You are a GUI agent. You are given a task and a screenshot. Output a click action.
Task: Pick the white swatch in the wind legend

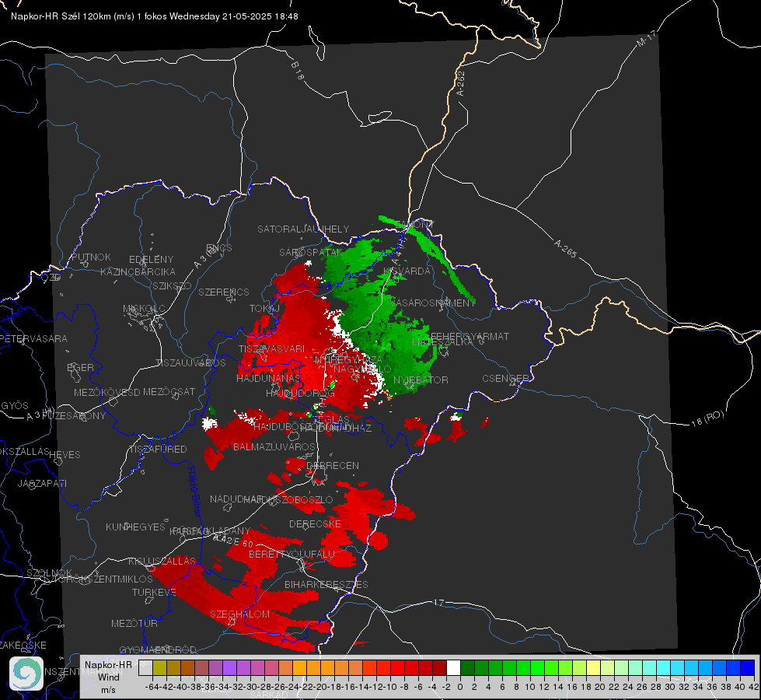coord(453,667)
